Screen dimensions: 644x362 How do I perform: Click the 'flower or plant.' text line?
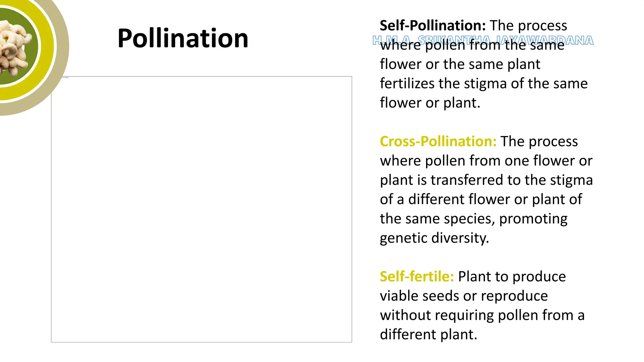tap(430, 103)
